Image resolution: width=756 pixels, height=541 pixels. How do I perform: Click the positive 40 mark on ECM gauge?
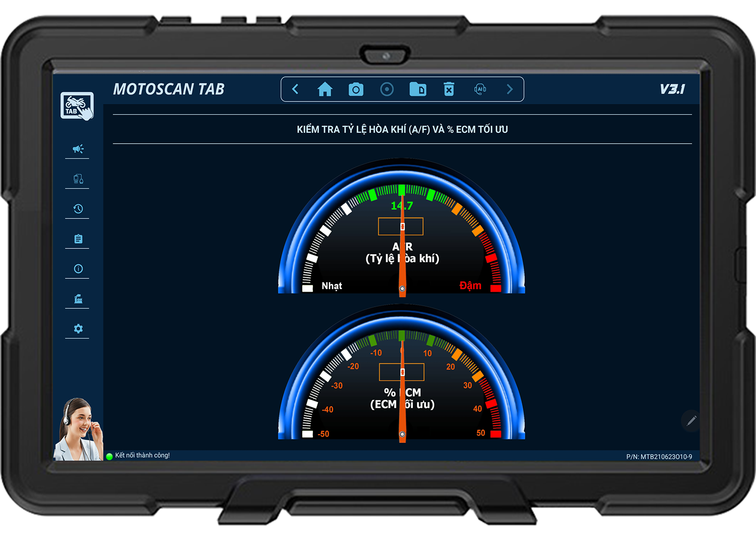point(477,409)
